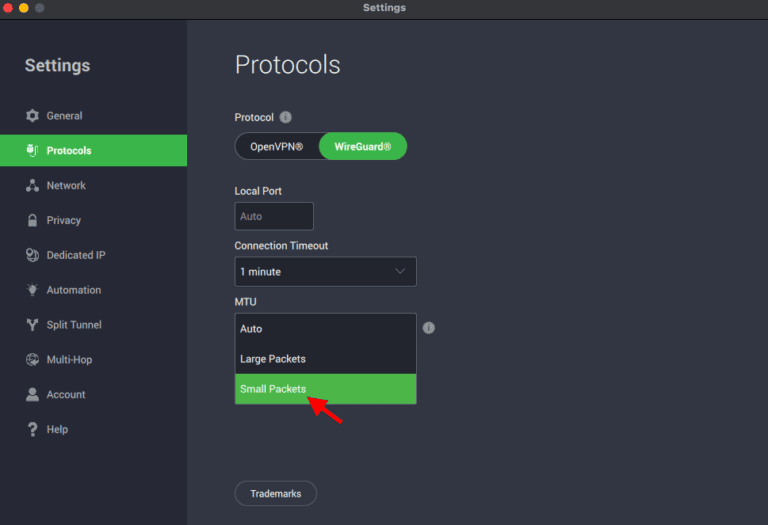Click the Split Tunnel fork icon

click(32, 325)
